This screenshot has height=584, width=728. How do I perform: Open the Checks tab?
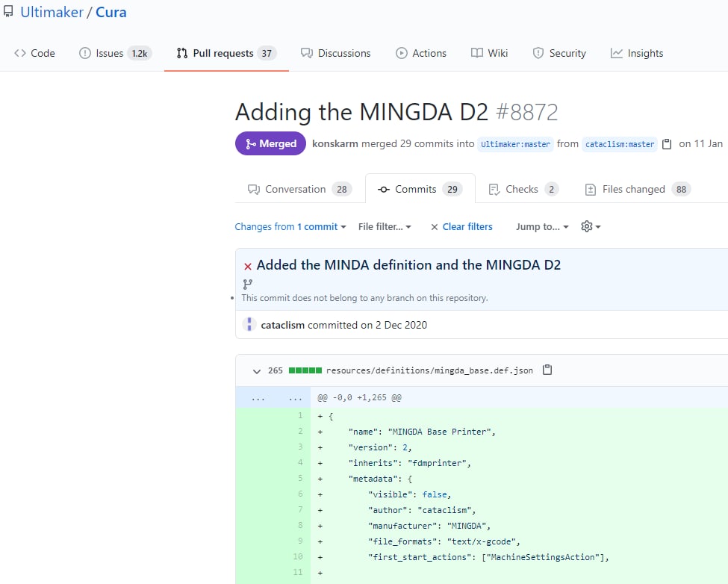pos(523,190)
